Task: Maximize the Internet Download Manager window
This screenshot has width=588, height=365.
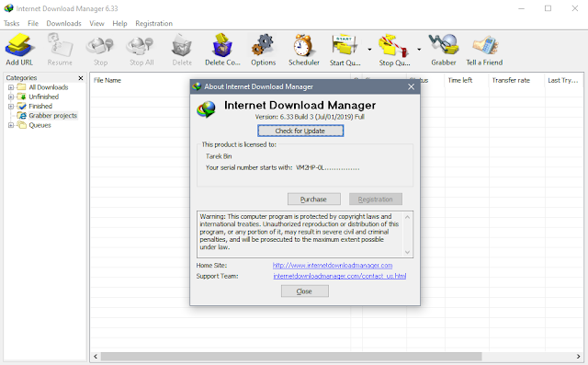Action: coord(548,8)
